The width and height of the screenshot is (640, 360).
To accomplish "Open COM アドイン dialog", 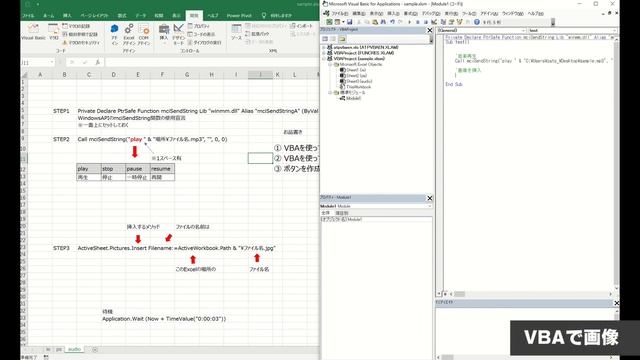I will pos(144,34).
